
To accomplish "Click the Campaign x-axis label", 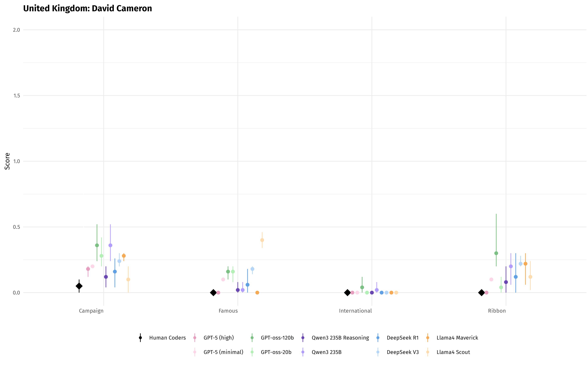I will (x=91, y=311).
